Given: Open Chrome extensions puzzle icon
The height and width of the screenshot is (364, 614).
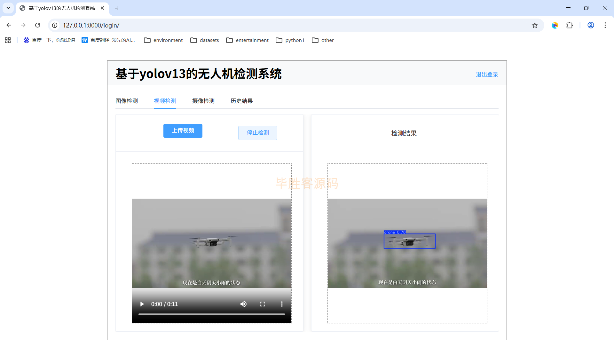Looking at the screenshot, I should tap(570, 25).
